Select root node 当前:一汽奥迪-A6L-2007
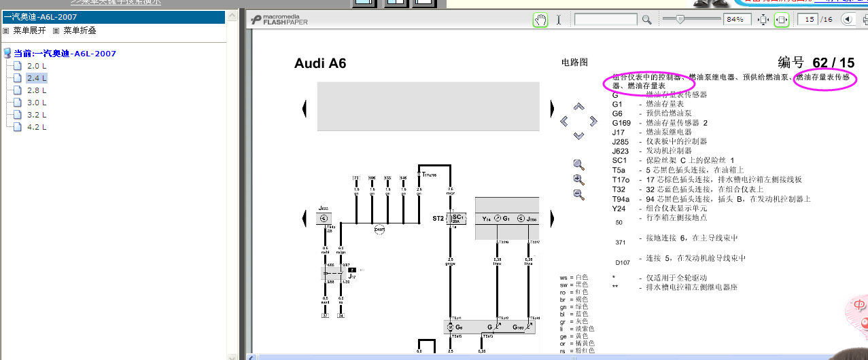Screen dimensions: 868x360 [65, 54]
